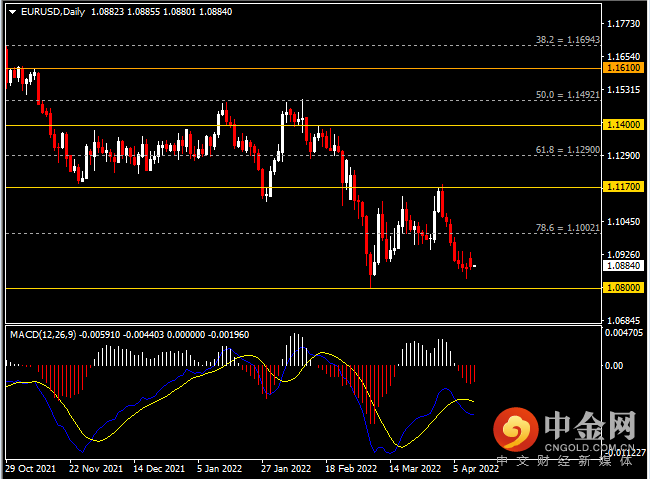Select the 1.14000 horizontal line price label
Viewport: 650px width, 479px height.
623,124
